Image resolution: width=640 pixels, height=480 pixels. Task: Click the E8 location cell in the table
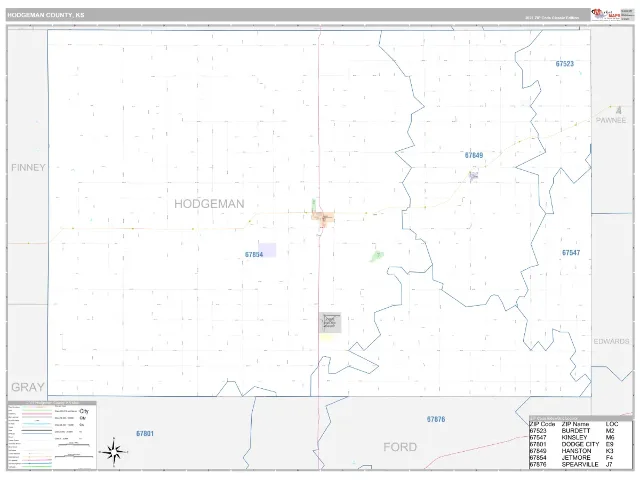pos(609,444)
